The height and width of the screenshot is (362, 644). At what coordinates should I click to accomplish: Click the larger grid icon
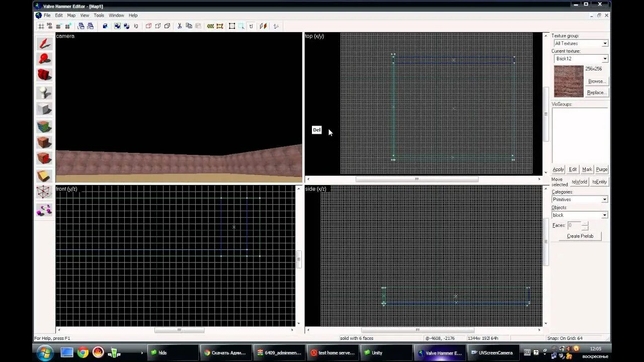[67, 26]
